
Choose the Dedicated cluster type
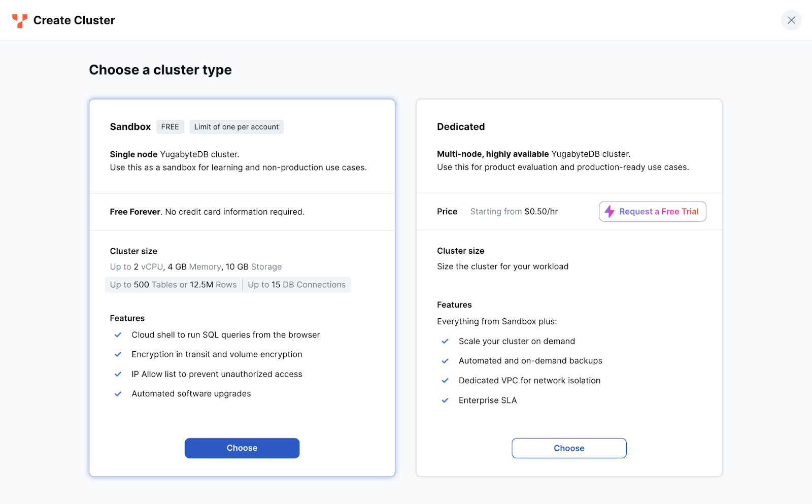tap(569, 448)
